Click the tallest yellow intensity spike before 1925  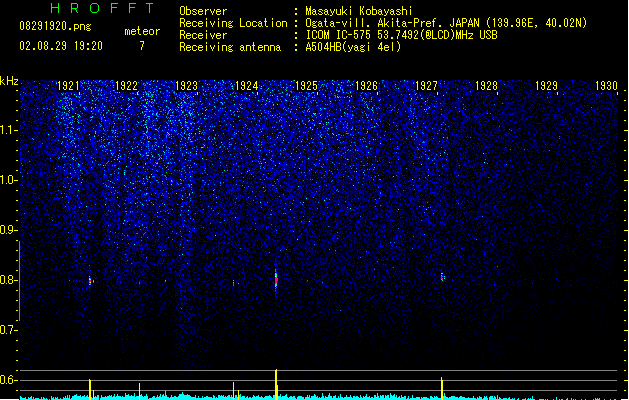(x=276, y=384)
